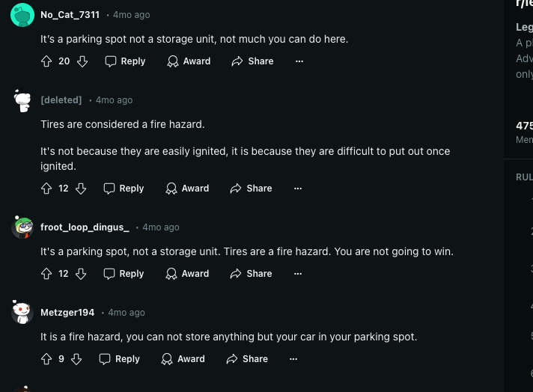533x392 pixels.
Task: Upvote Metzger194's comment
Action: pyautogui.click(x=46, y=359)
